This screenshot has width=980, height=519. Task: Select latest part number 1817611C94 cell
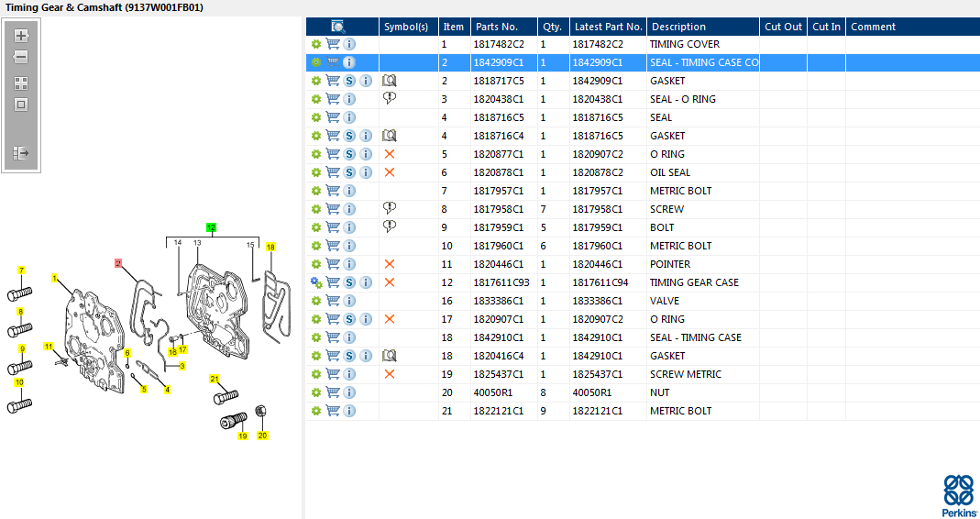[608, 282]
